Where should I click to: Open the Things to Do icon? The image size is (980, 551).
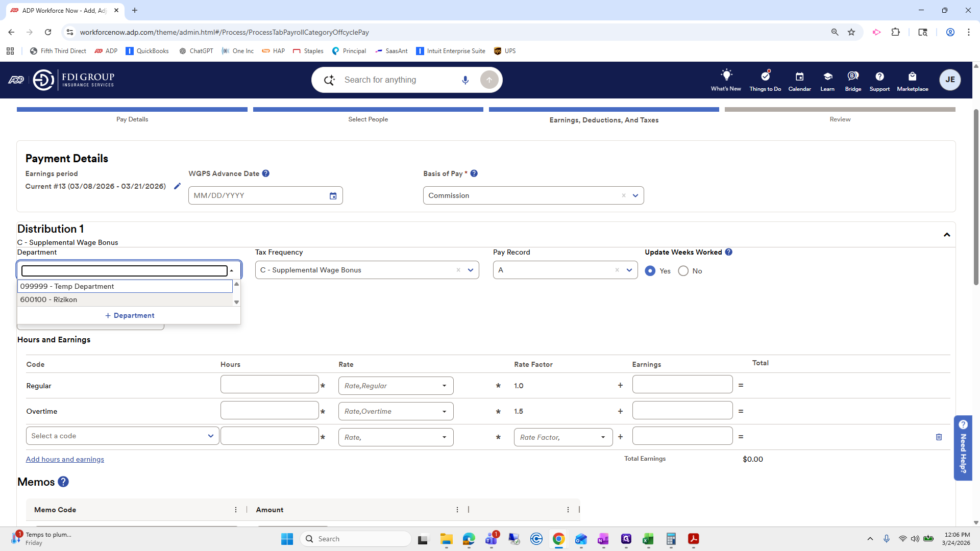(x=765, y=77)
